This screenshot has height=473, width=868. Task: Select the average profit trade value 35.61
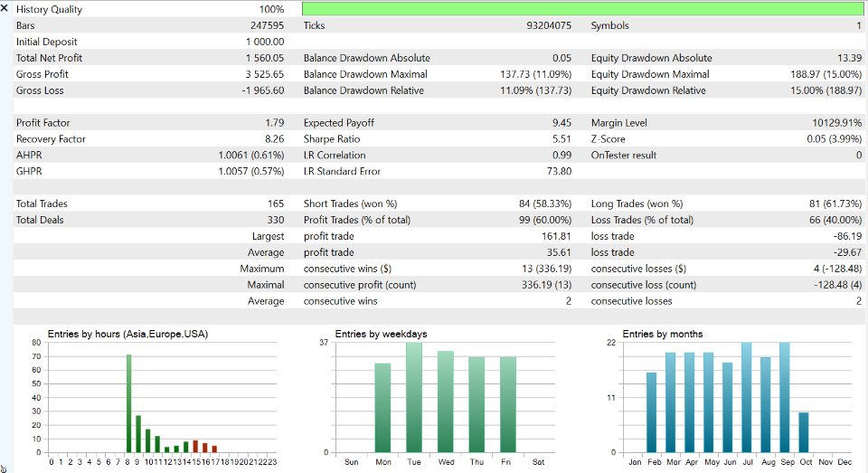click(x=559, y=252)
